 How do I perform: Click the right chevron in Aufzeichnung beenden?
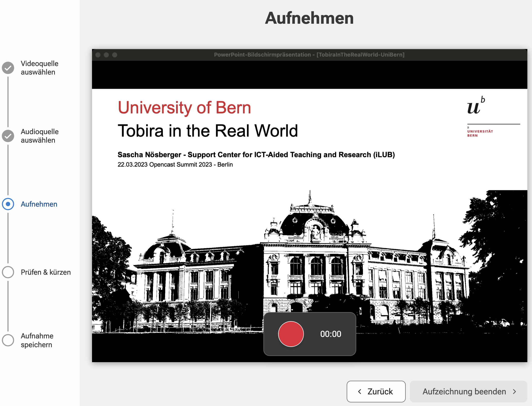(x=515, y=391)
